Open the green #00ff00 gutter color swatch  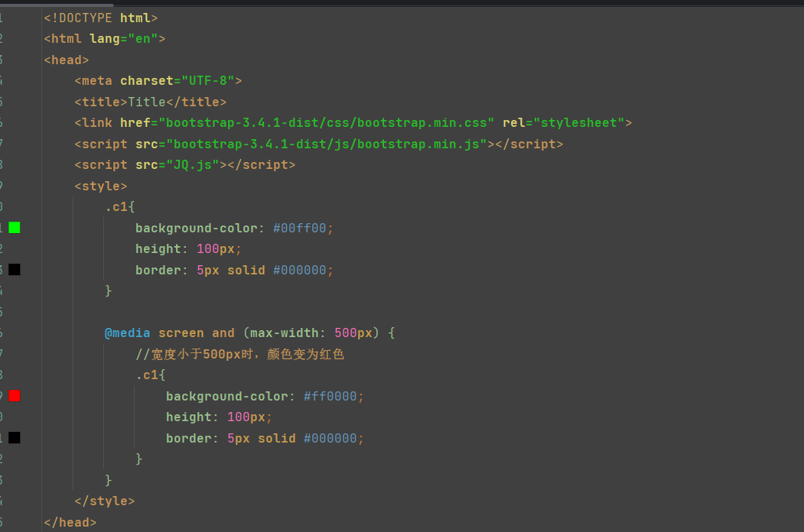point(15,228)
